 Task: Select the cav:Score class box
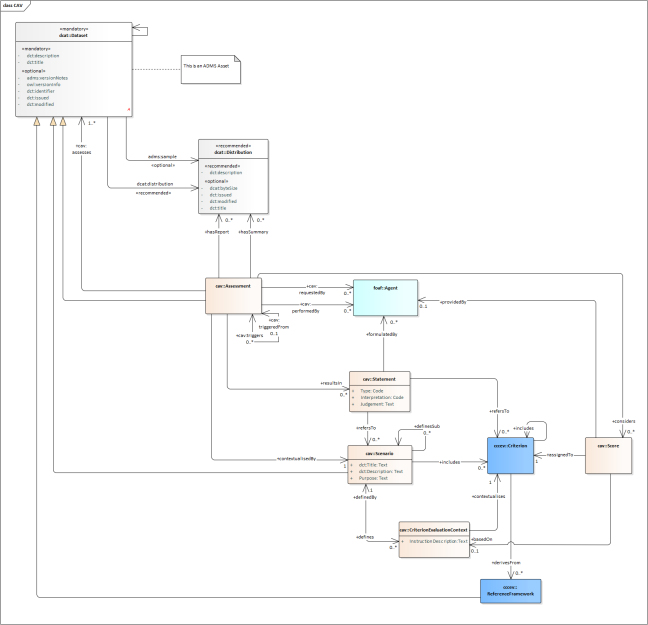tap(608, 456)
